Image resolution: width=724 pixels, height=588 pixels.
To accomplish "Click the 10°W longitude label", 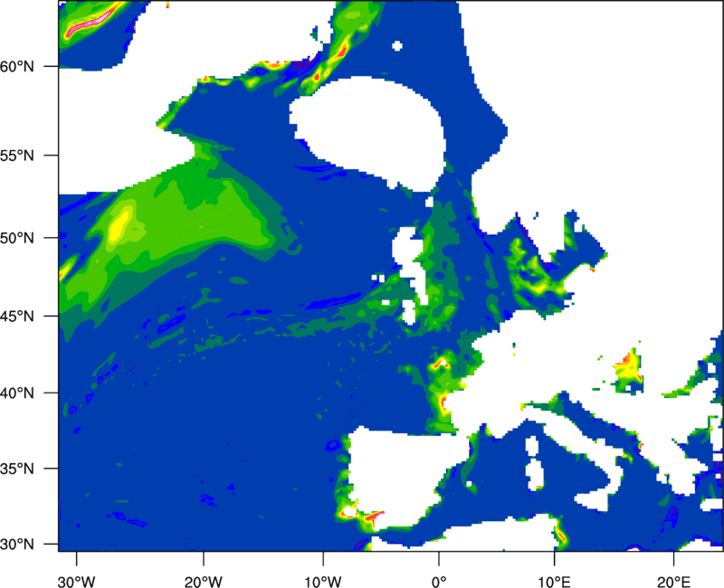I will (323, 582).
